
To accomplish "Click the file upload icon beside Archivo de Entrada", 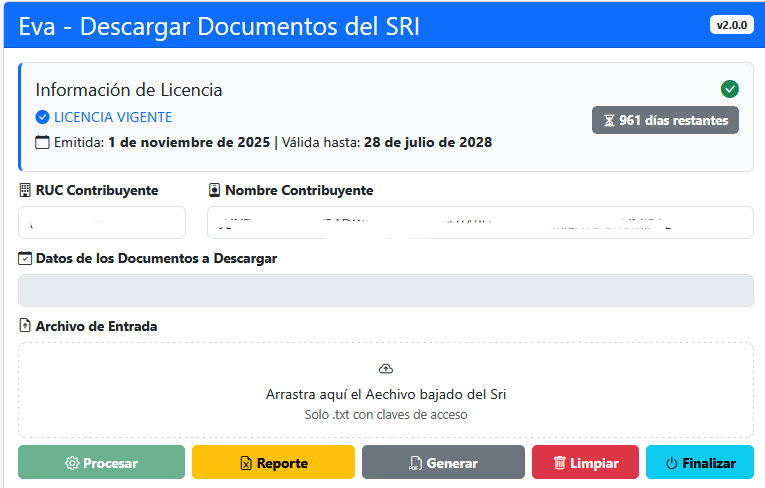I will (x=25, y=326).
